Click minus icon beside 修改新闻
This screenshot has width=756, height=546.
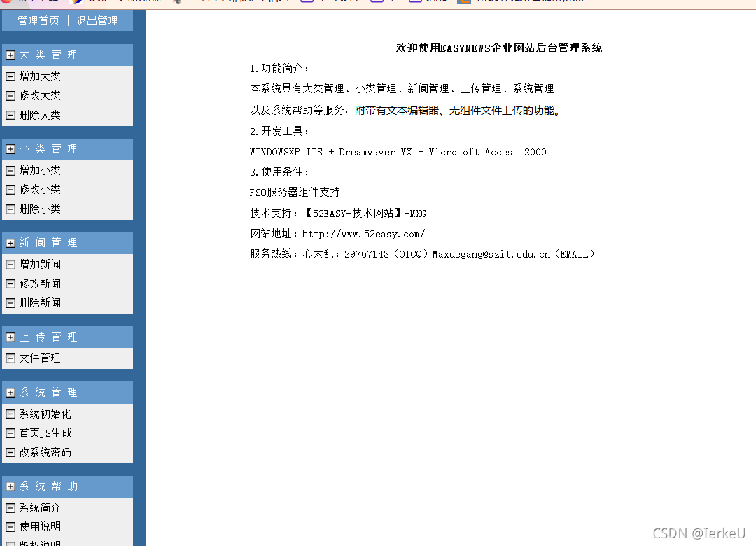click(10, 283)
